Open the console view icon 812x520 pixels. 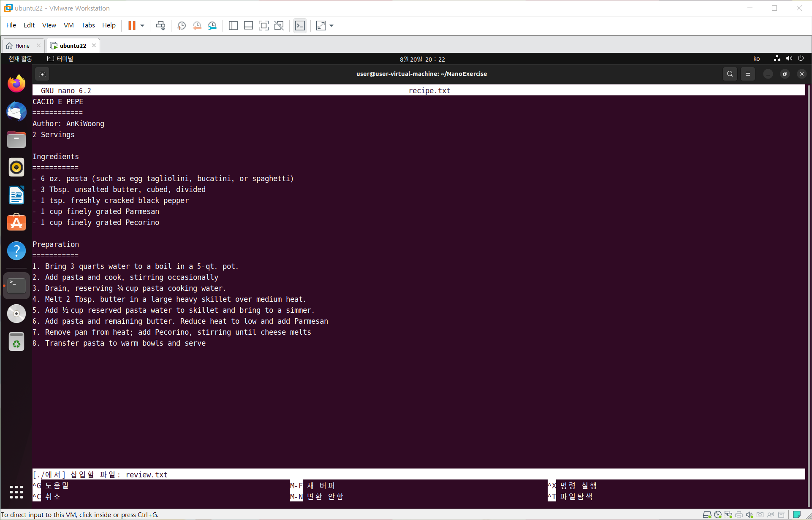click(300, 26)
